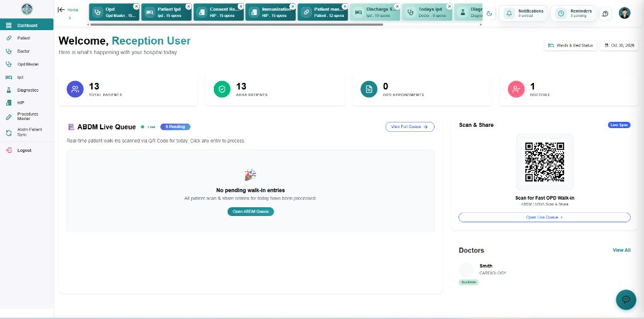This screenshot has width=644, height=319.
Task: Click the ABDM Live Queue building icon
Action: [x=71, y=127]
